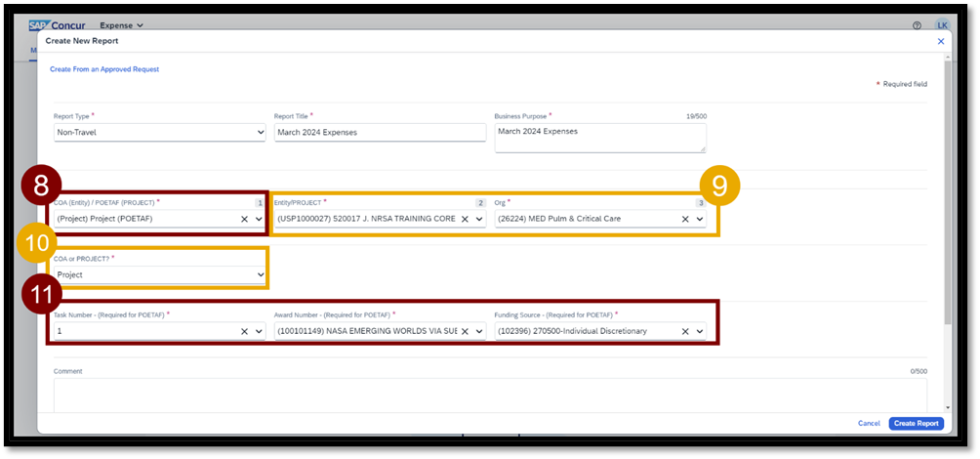Screen dimensions: 980x459
Task: Clear the Funding Source field selection
Action: [x=685, y=331]
